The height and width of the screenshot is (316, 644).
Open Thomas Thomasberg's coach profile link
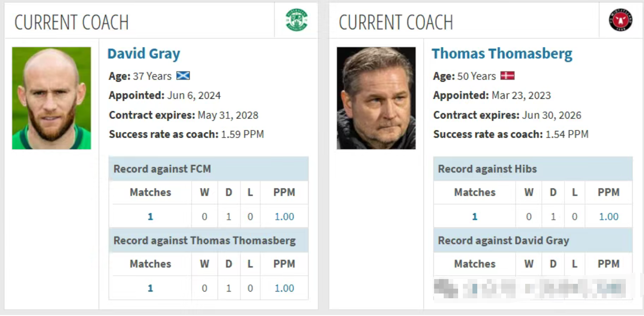[x=502, y=54]
